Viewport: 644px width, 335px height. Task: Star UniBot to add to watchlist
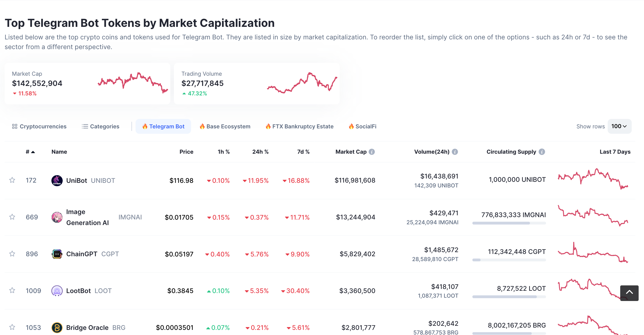(12, 180)
